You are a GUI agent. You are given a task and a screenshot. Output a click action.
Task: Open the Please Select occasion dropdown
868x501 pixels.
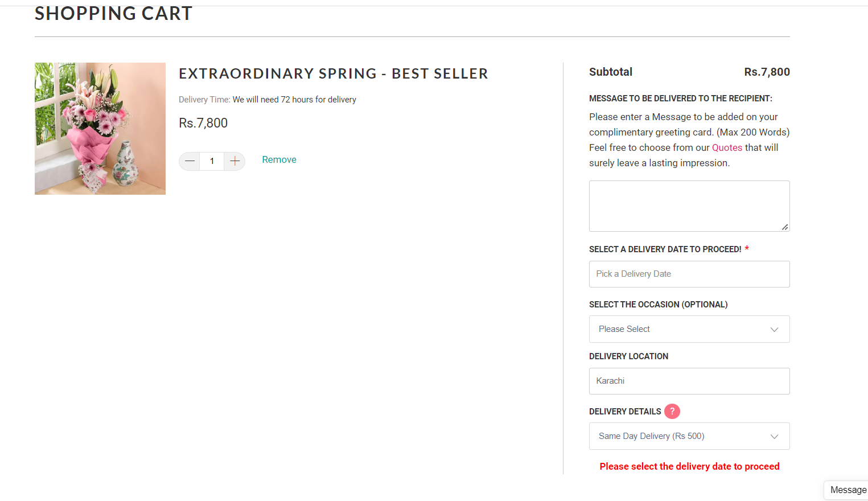tap(689, 329)
